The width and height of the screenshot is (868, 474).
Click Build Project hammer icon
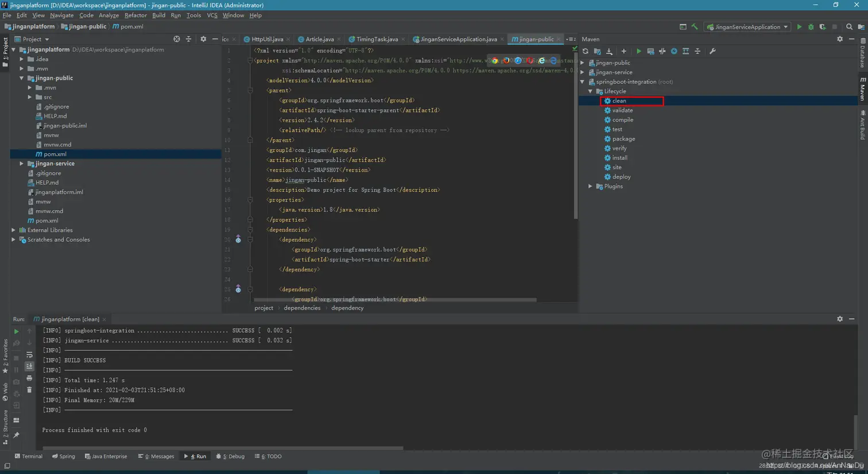click(695, 26)
